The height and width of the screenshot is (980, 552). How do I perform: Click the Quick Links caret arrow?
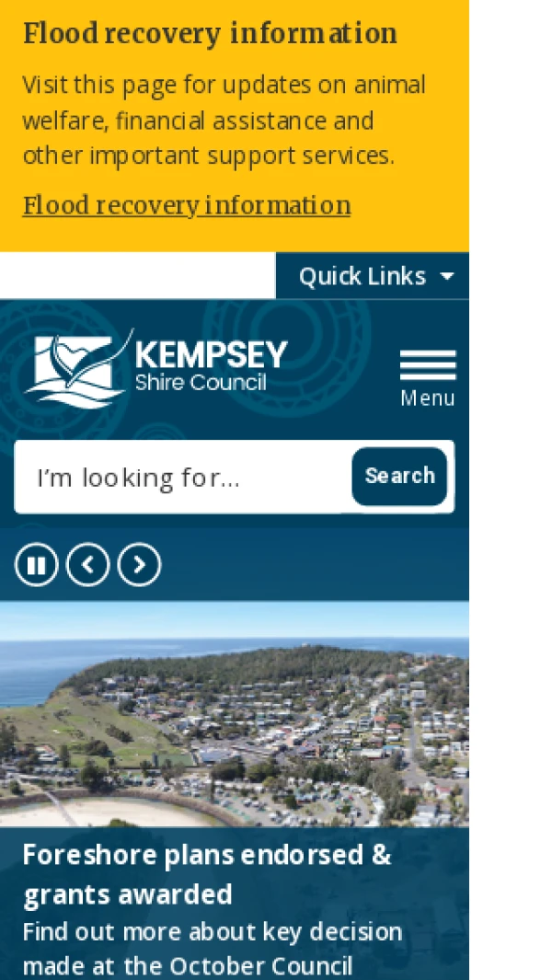(447, 276)
